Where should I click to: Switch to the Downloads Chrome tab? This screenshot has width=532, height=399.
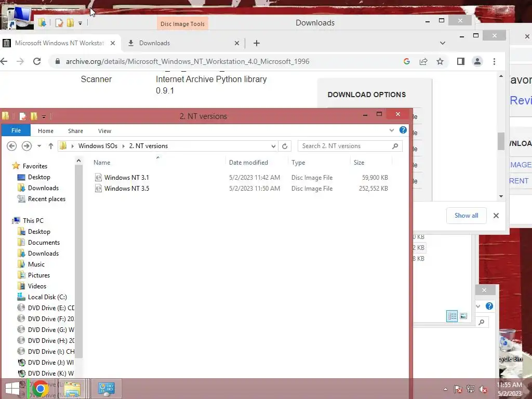tap(183, 43)
